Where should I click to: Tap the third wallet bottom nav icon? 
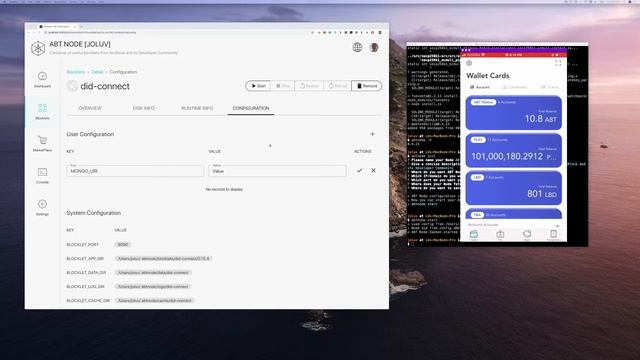click(x=527, y=235)
